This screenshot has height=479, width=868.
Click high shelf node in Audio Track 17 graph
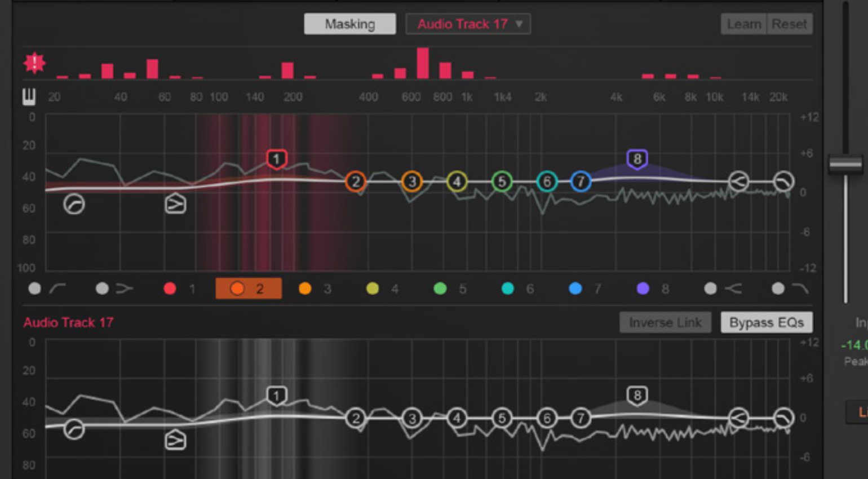click(738, 418)
